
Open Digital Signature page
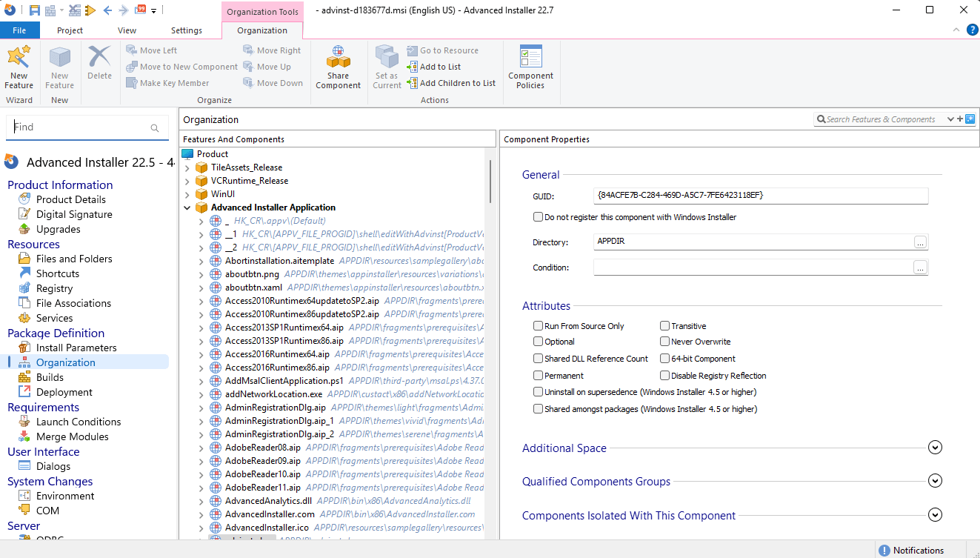[74, 214]
